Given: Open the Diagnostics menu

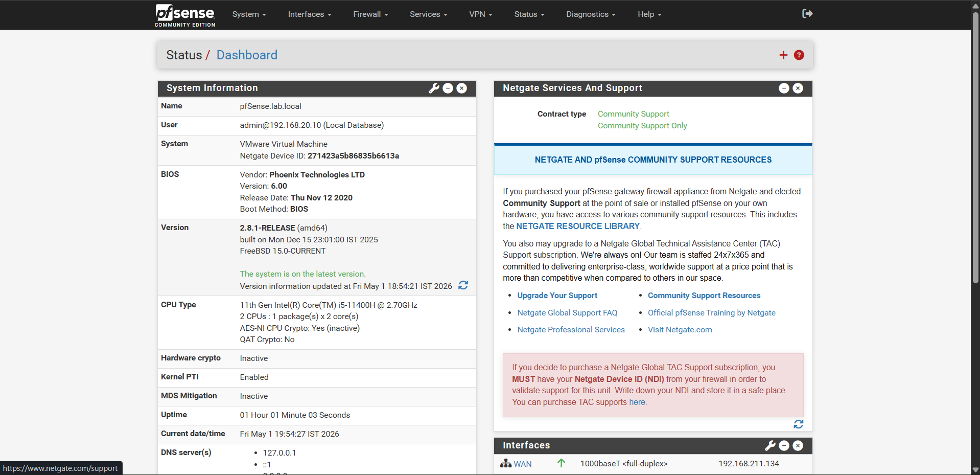Looking at the screenshot, I should coord(591,14).
